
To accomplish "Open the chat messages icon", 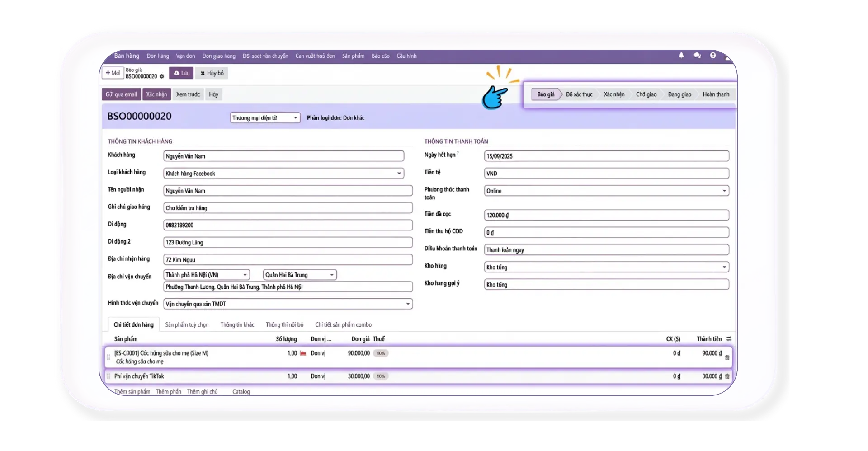I will coord(697,56).
